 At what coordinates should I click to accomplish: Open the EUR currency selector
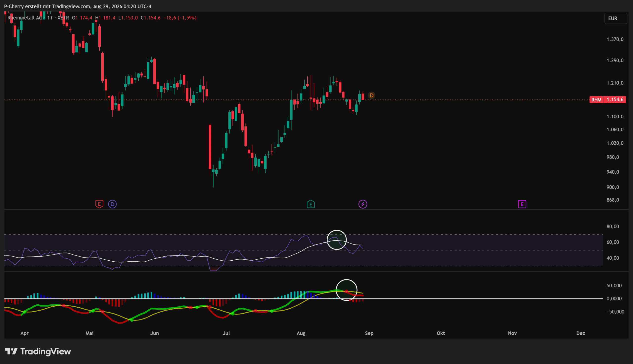615,19
